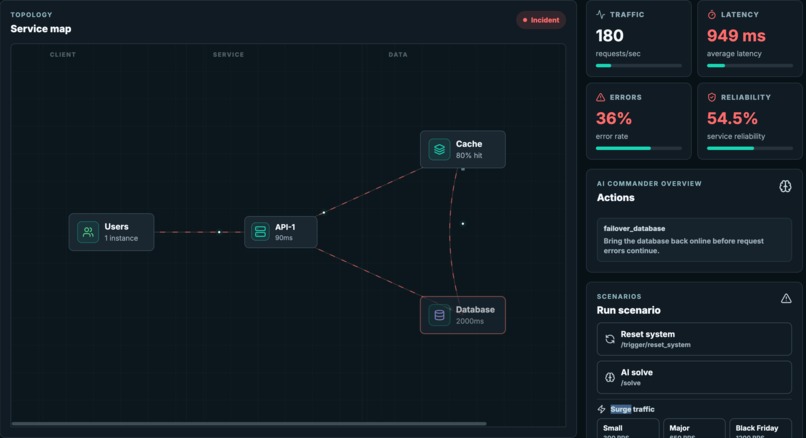Click the Traffic pulse icon
Viewport: 806px width, 438px height.
600,14
